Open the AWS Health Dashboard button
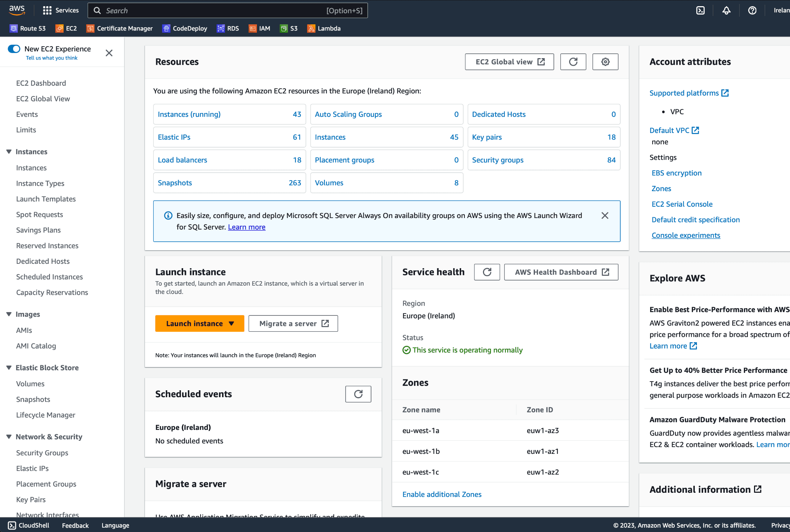The image size is (790, 532). point(561,272)
